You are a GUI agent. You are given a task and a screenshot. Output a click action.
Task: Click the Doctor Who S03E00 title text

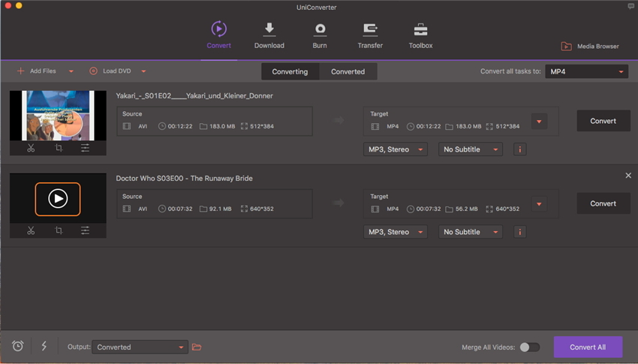click(x=185, y=179)
